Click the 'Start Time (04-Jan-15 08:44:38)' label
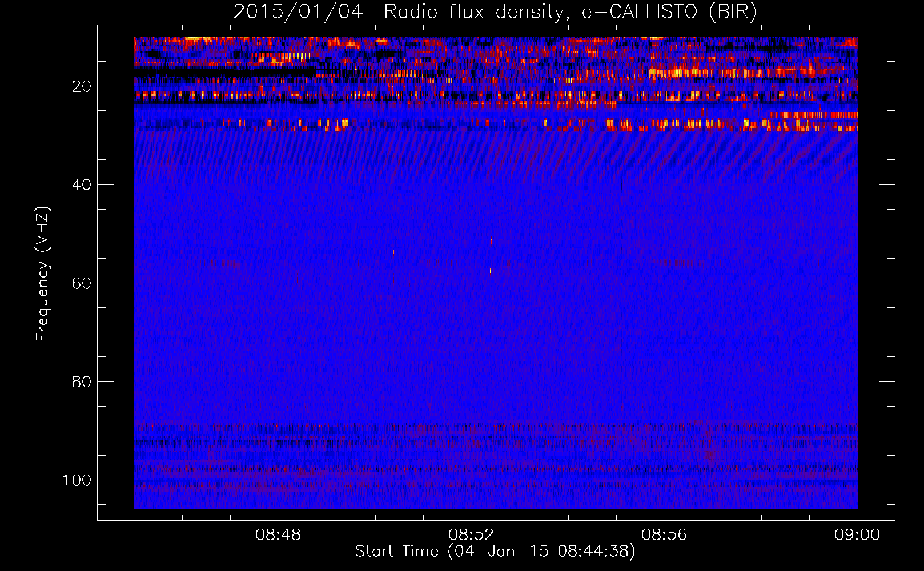924x571 pixels. (x=495, y=552)
